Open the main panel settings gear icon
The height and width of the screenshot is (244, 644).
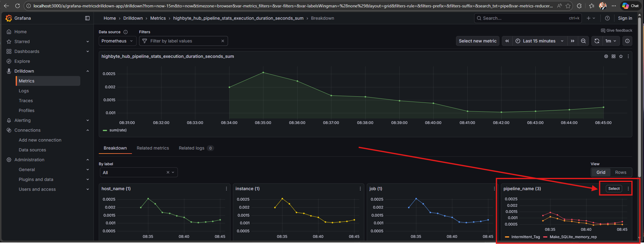click(x=606, y=56)
